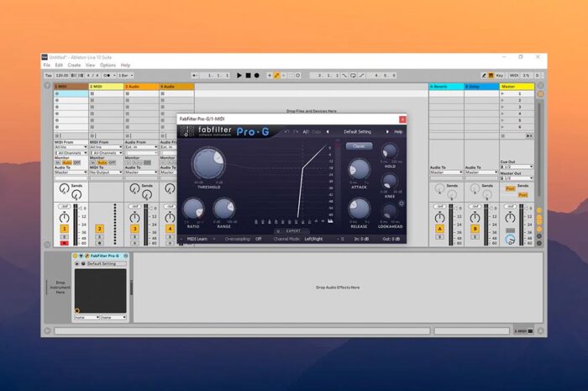The width and height of the screenshot is (588, 391).
Task: Click Master preview/cue volume knob
Action: 510,239
